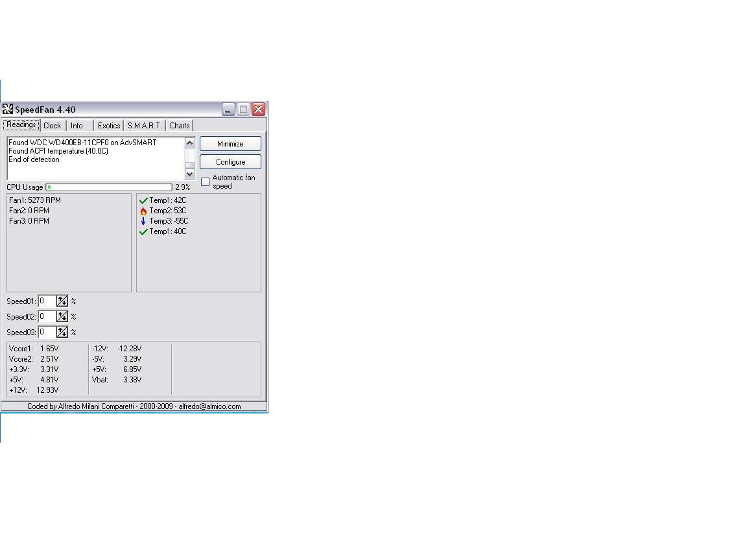
Task: Click the flame icon beside Temp2: 53C
Action: pos(143,211)
